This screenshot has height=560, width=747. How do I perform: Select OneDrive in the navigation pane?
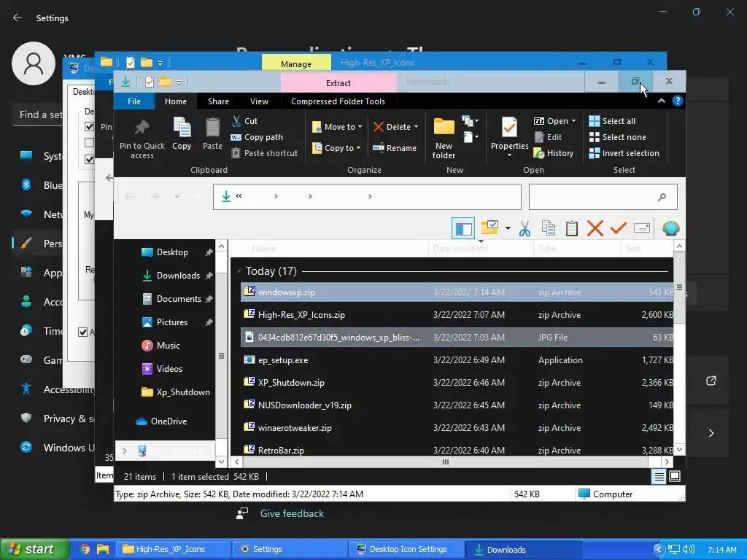coord(161,421)
